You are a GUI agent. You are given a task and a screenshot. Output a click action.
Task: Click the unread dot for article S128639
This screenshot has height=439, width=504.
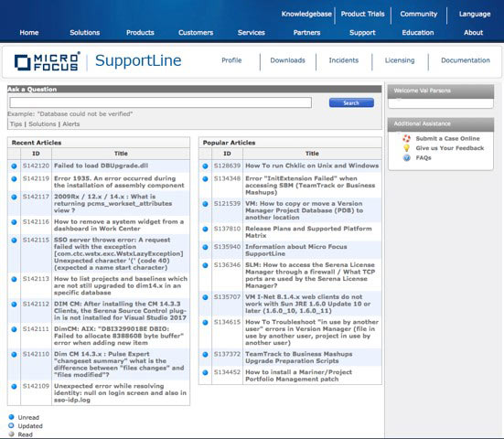(x=205, y=166)
